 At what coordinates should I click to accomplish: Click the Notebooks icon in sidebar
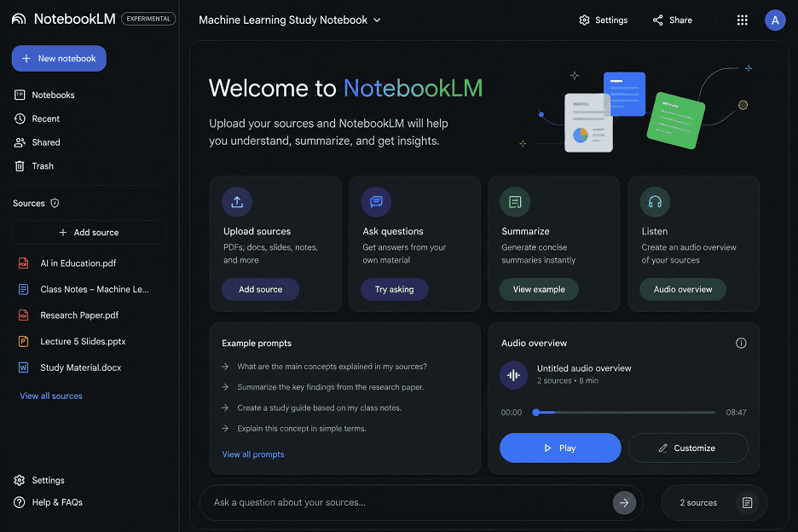20,95
